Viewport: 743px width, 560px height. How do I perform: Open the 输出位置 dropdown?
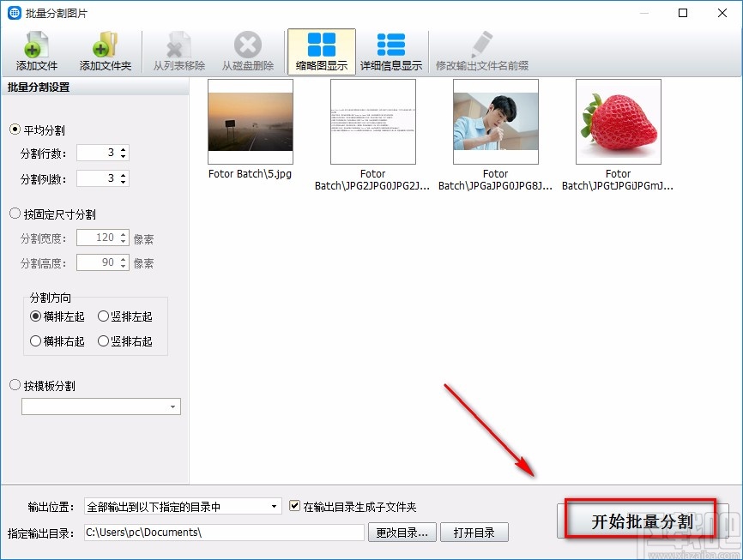275,506
